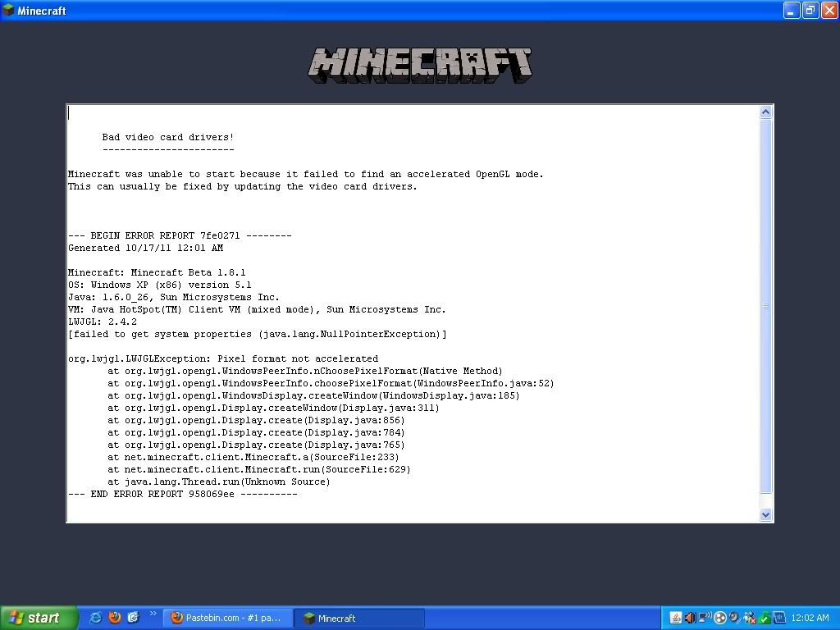Click the system clock showing 12:02 AM
The height and width of the screenshot is (630, 840).
pyautogui.click(x=810, y=618)
